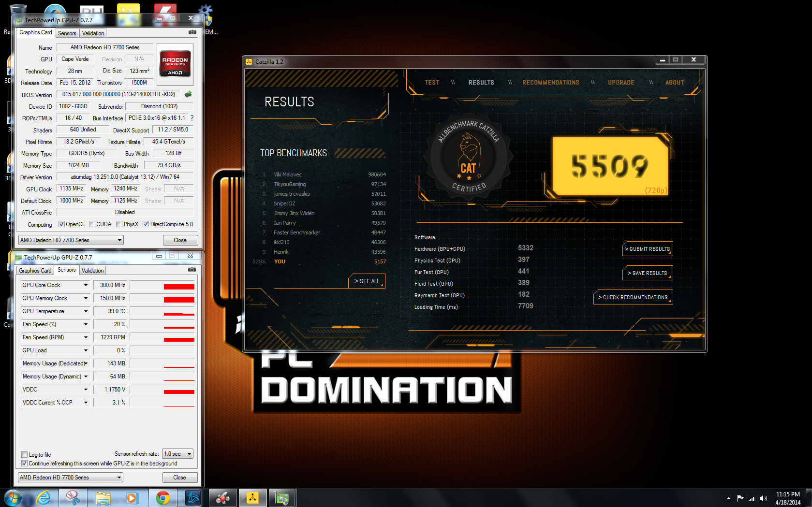Image resolution: width=812 pixels, height=507 pixels.
Task: Click SEE ALL top benchmarks
Action: pos(367,281)
